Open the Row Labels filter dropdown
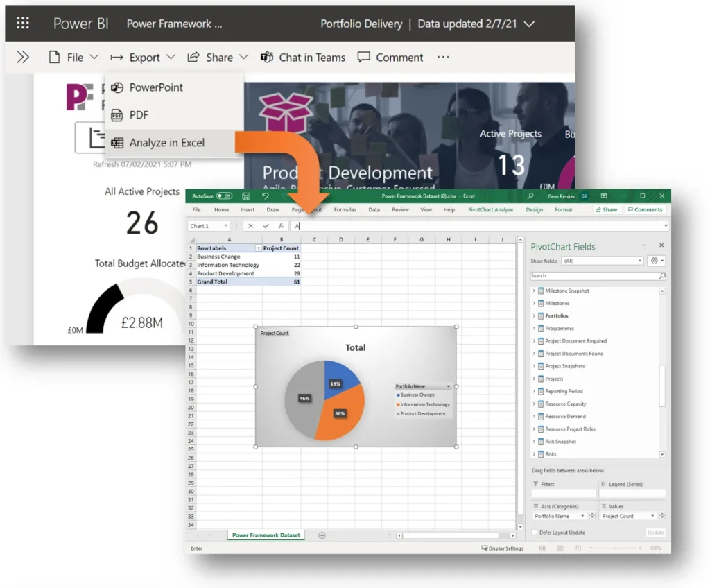Viewport: 710px width, 588px height. (259, 248)
